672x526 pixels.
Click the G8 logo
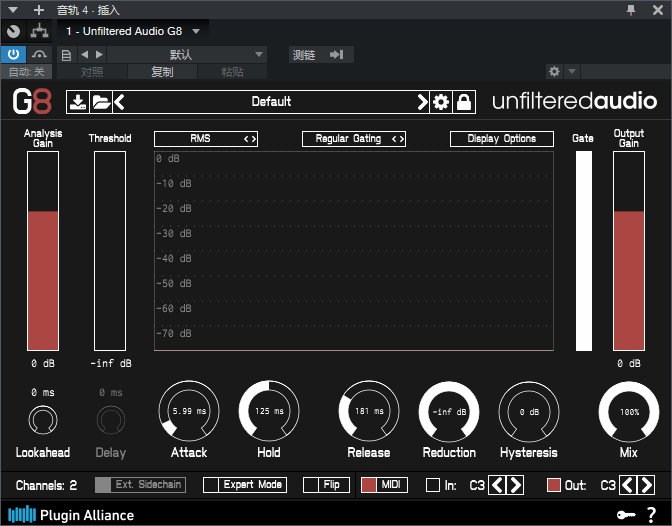pos(32,102)
